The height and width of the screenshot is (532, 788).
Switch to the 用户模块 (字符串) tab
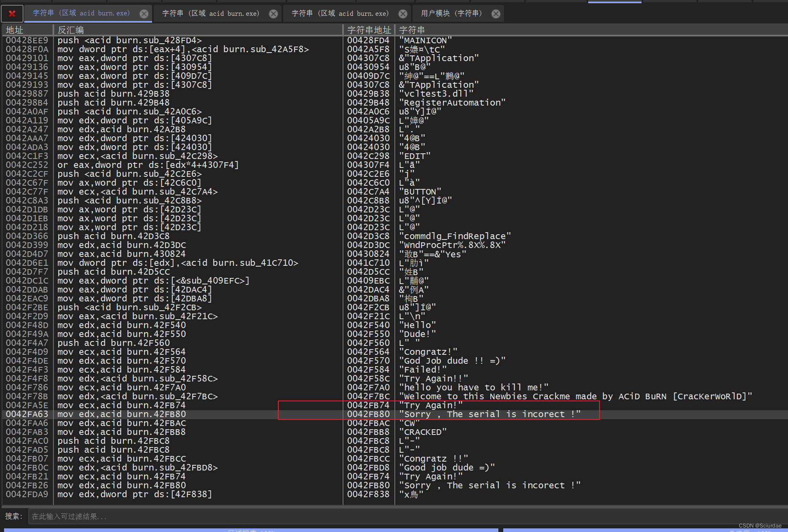(451, 13)
